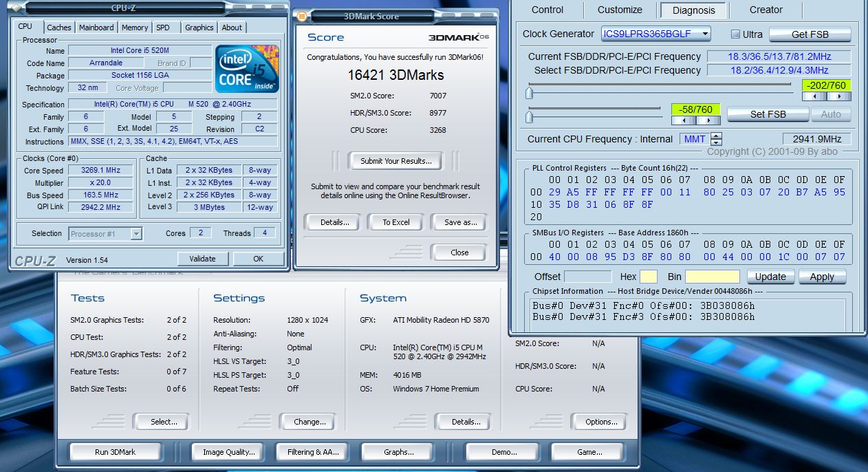Click PLL register value 29 in row 00
868x472 pixels.
554,192
